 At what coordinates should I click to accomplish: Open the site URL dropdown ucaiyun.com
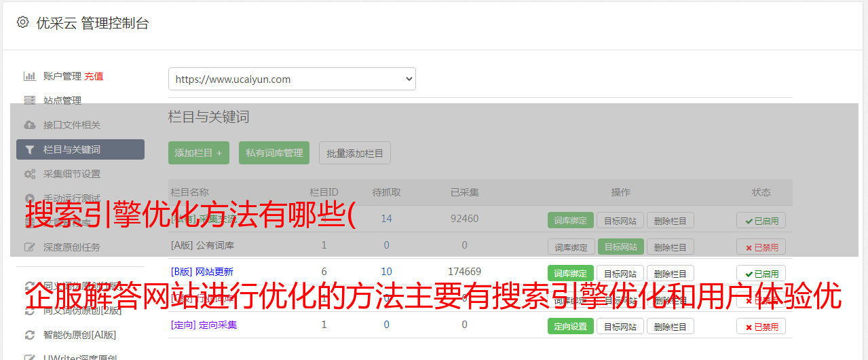292,79
